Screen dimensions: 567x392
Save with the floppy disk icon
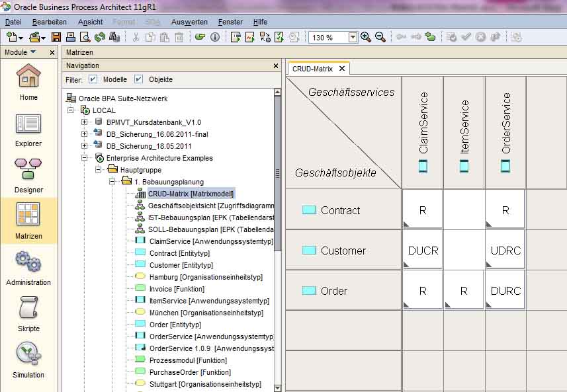[56, 37]
